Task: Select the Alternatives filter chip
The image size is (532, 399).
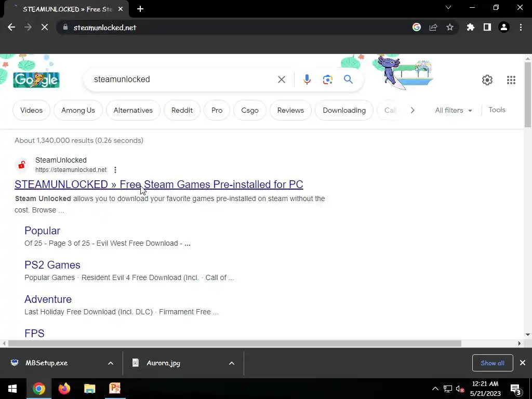Action: click(133, 110)
